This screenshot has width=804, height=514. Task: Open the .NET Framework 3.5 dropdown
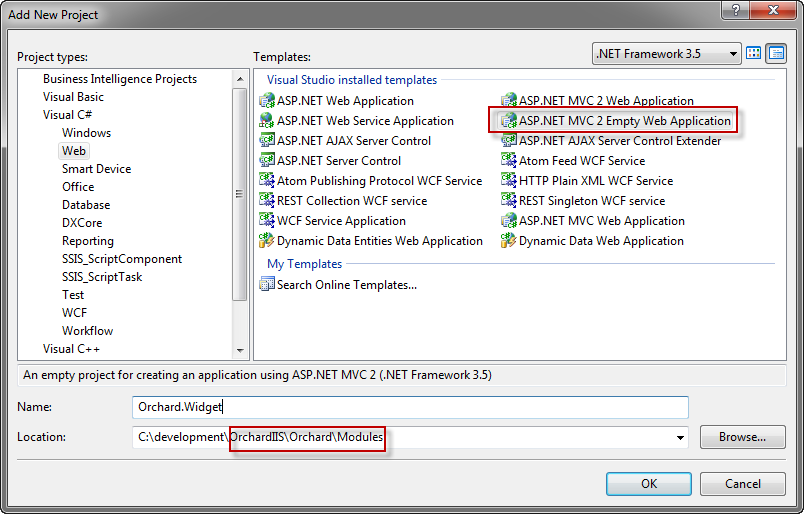point(667,53)
